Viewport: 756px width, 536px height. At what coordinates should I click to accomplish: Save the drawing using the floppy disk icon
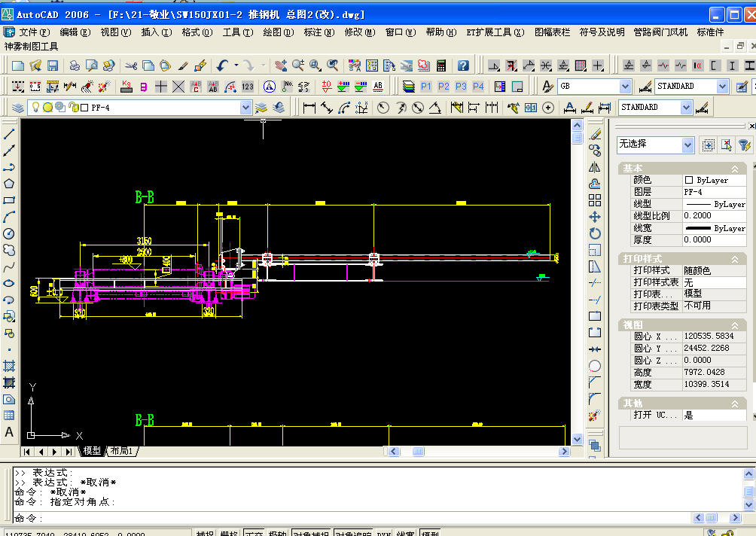[x=53, y=65]
